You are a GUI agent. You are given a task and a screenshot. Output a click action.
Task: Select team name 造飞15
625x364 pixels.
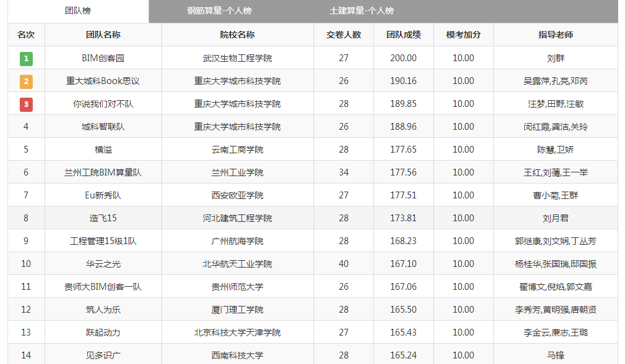click(x=103, y=218)
